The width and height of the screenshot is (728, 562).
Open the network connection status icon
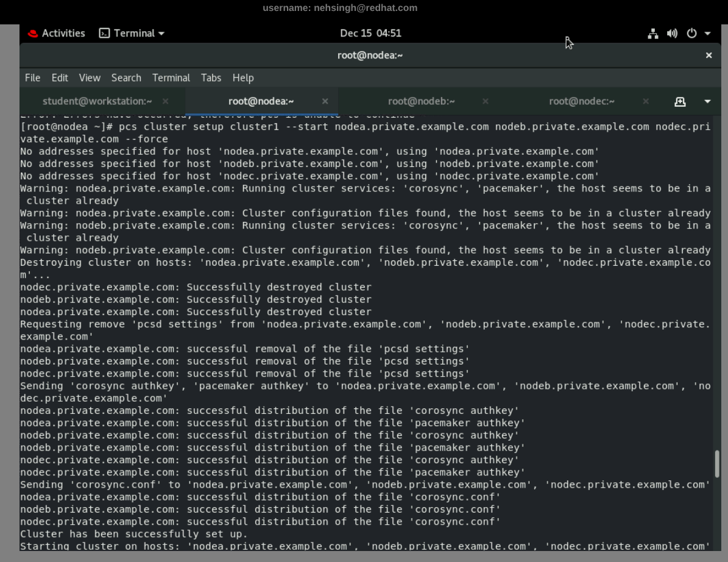pos(653,34)
